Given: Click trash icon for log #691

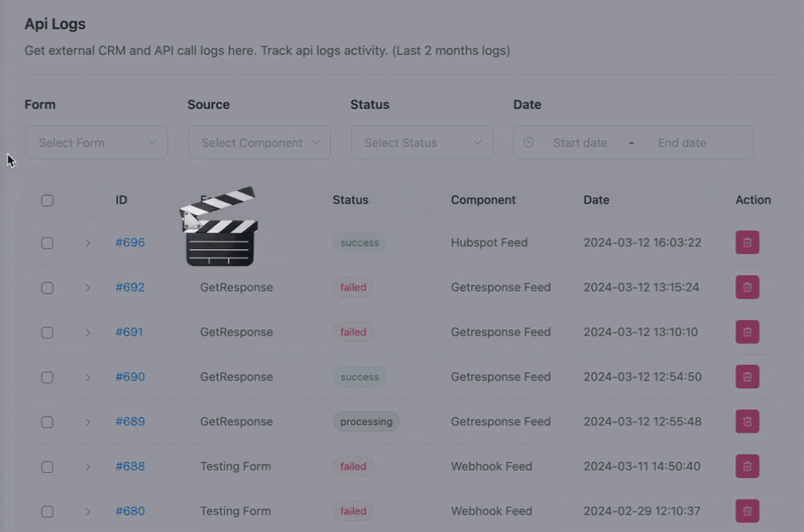Looking at the screenshot, I should pyautogui.click(x=747, y=332).
